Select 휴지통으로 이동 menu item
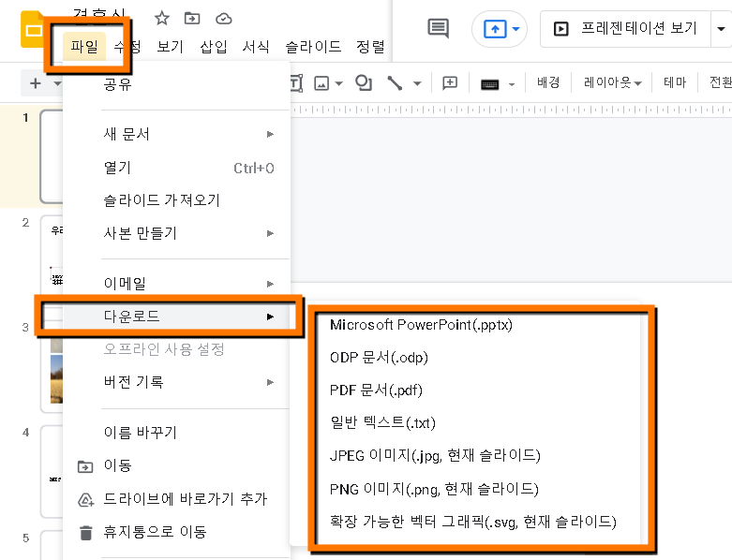The height and width of the screenshot is (560, 732). coord(176,532)
